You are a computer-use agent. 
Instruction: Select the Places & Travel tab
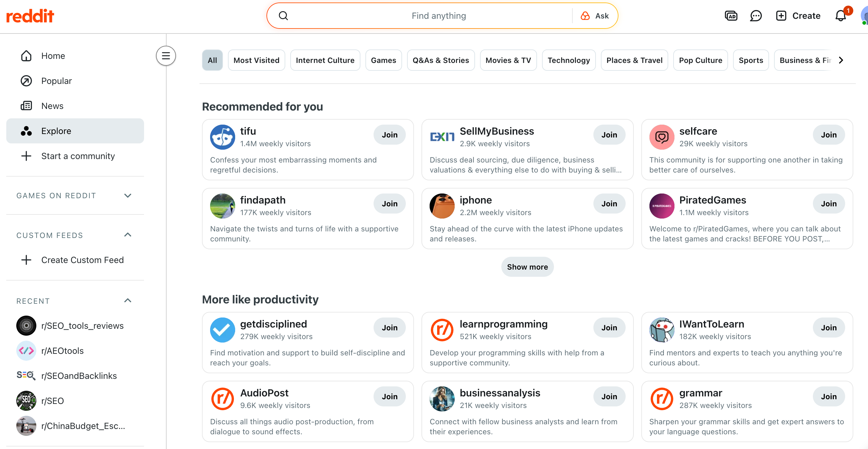pos(634,60)
